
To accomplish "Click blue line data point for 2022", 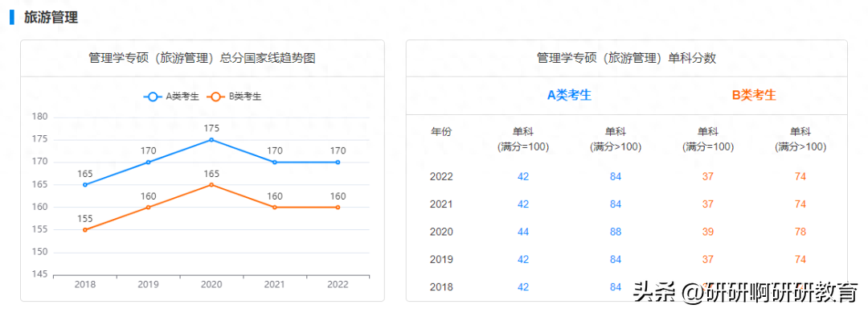I will (x=338, y=163).
